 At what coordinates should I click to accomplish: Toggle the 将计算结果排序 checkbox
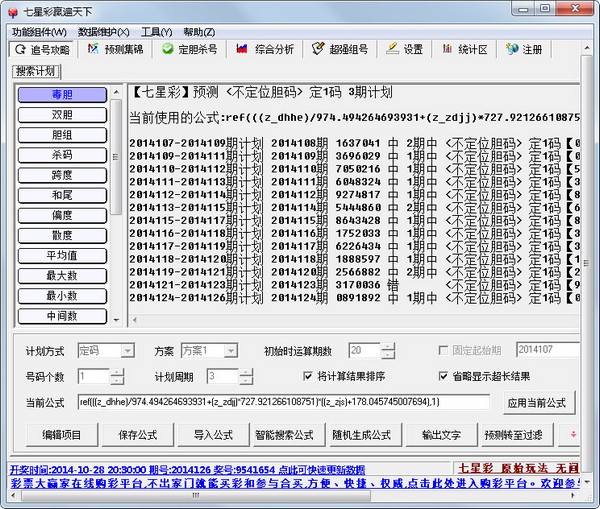tap(308, 376)
